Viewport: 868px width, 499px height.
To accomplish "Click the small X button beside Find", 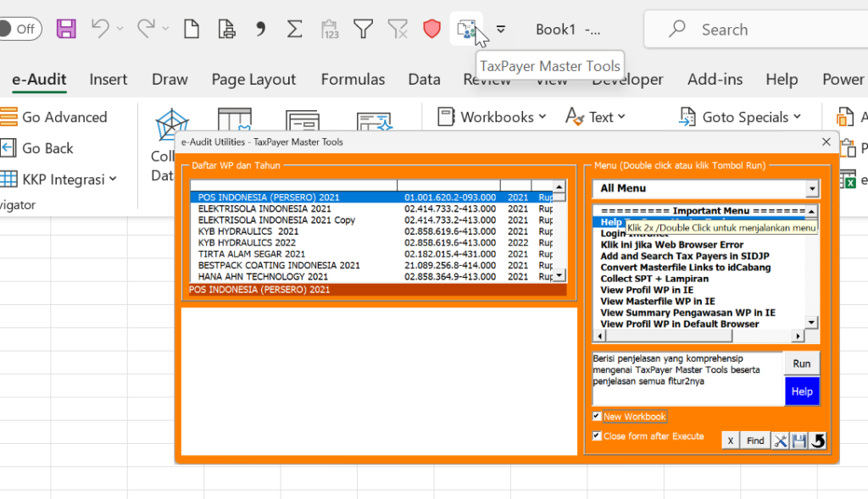I will 730,441.
